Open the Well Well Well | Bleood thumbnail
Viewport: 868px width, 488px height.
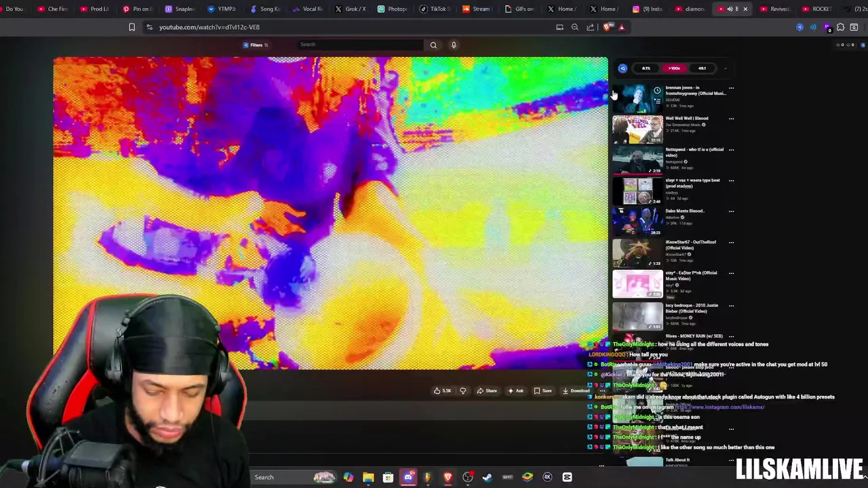click(x=637, y=129)
